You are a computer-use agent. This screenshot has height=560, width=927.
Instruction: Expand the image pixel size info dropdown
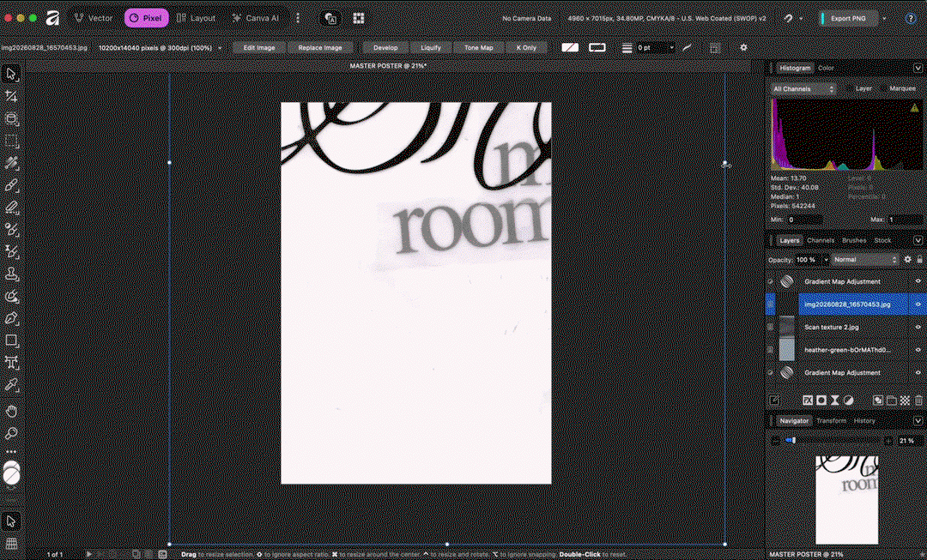(x=221, y=48)
